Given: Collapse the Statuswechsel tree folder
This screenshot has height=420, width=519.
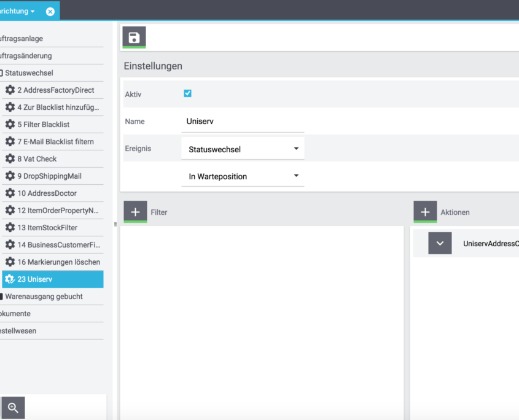Looking at the screenshot, I should 1,73.
